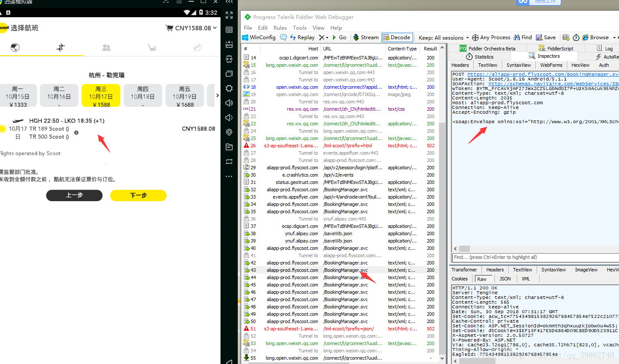Viewport: 619px width, 364px height.
Task: Select request SyntaxView tab
Action: [519, 65]
